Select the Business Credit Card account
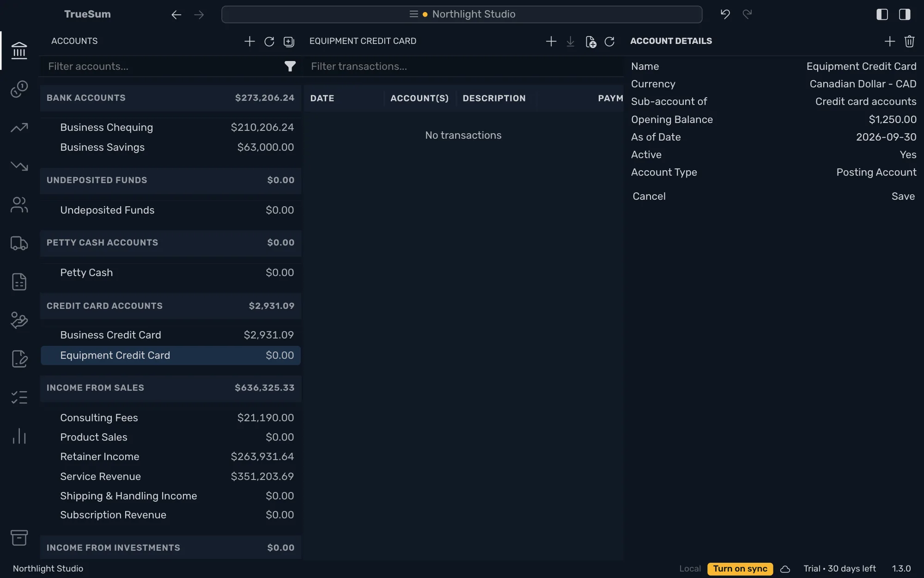 [170, 335]
